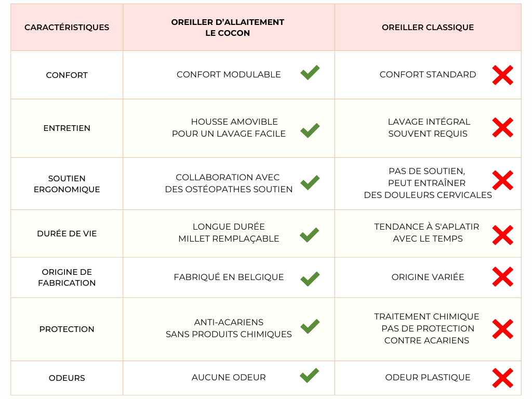Click the green checkmark next to Aucune Odeur

[x=310, y=375]
